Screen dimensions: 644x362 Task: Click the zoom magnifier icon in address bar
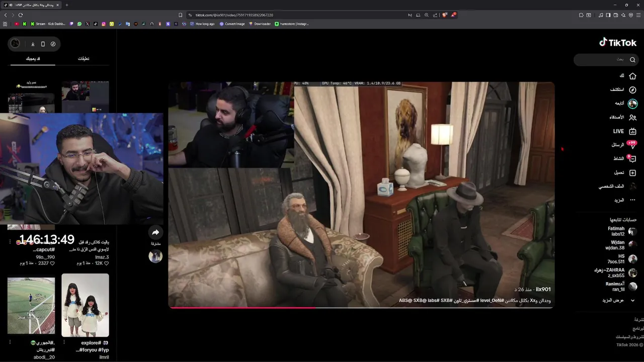(x=427, y=15)
